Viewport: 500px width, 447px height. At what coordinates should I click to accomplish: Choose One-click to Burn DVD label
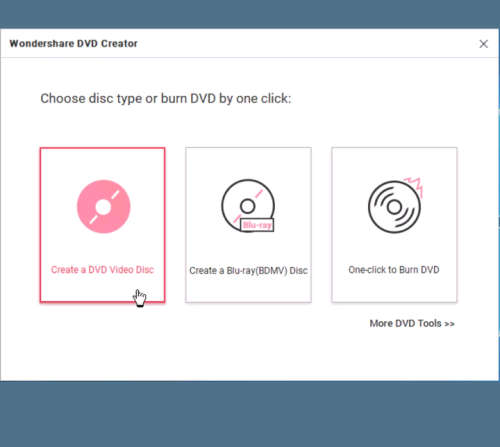(x=394, y=270)
